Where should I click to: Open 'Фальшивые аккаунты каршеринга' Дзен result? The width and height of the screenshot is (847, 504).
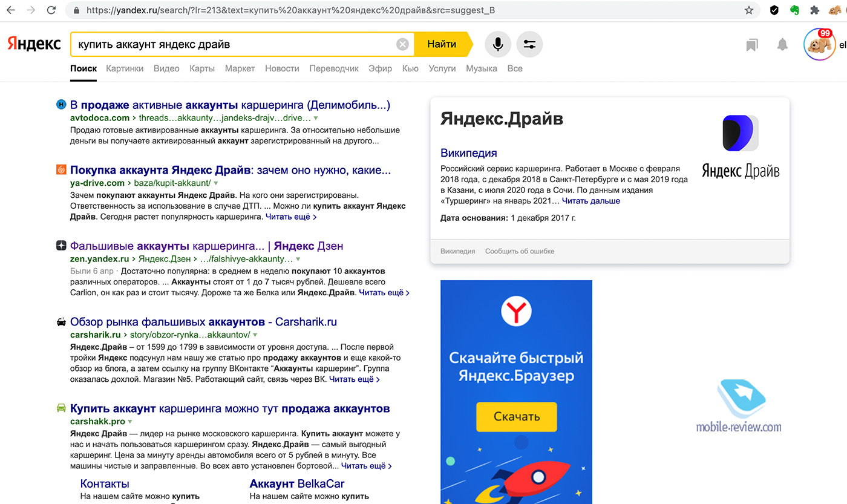point(207,246)
